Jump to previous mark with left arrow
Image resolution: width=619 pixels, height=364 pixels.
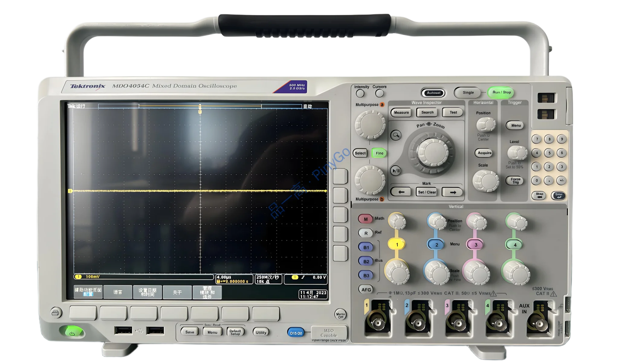(401, 192)
